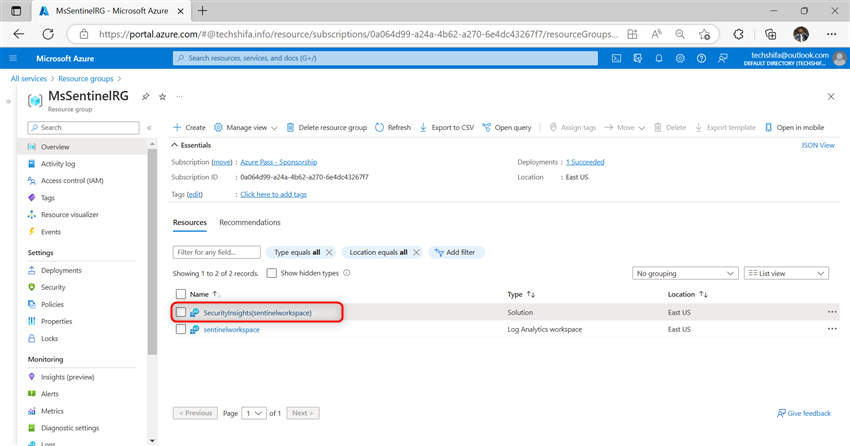Sort the resource list by Type column

[521, 294]
